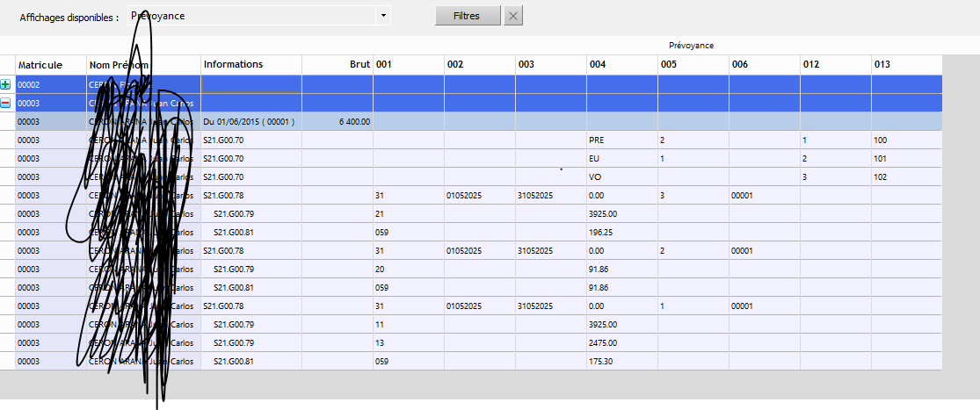Click column header 003
The width and height of the screenshot is (980, 410).
[x=551, y=65]
